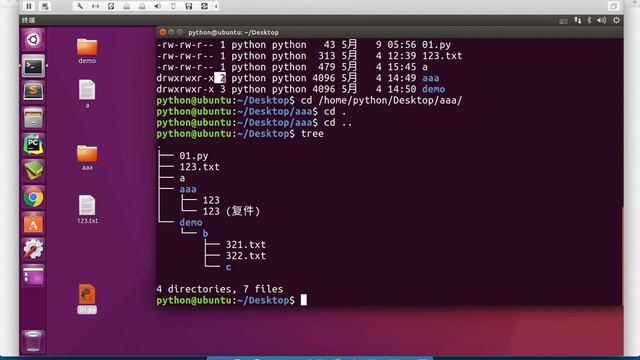Click the blue demo directory in the ls listing
The image size is (640, 360).
[x=433, y=89]
